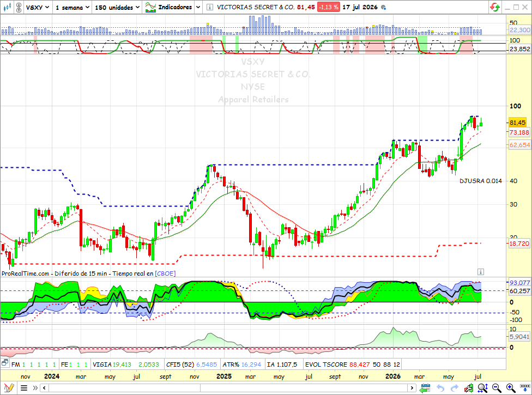Image resolution: width=532 pixels, height=395 pixels.
Task: Click the chart link chain icon
Action: (x=19, y=7)
